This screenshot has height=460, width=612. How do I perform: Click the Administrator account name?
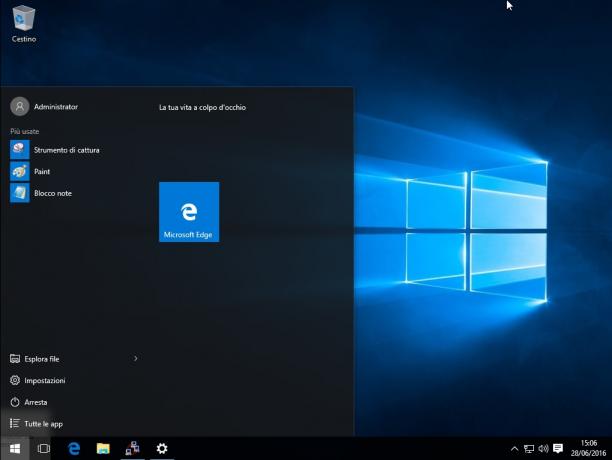coord(56,107)
